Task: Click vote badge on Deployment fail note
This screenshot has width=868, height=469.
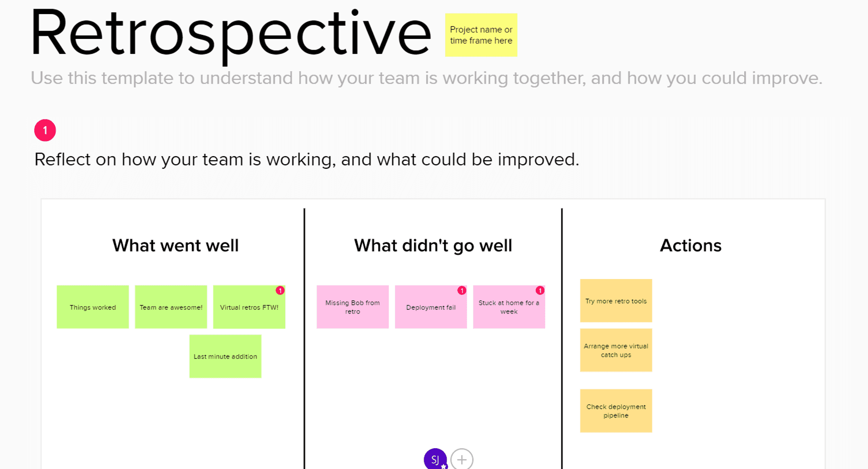Action: tap(462, 290)
